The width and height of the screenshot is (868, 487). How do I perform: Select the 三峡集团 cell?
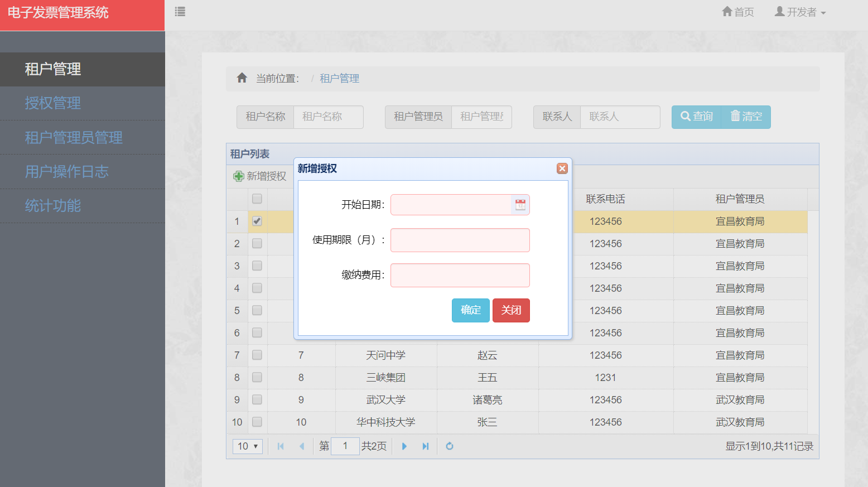coord(386,378)
